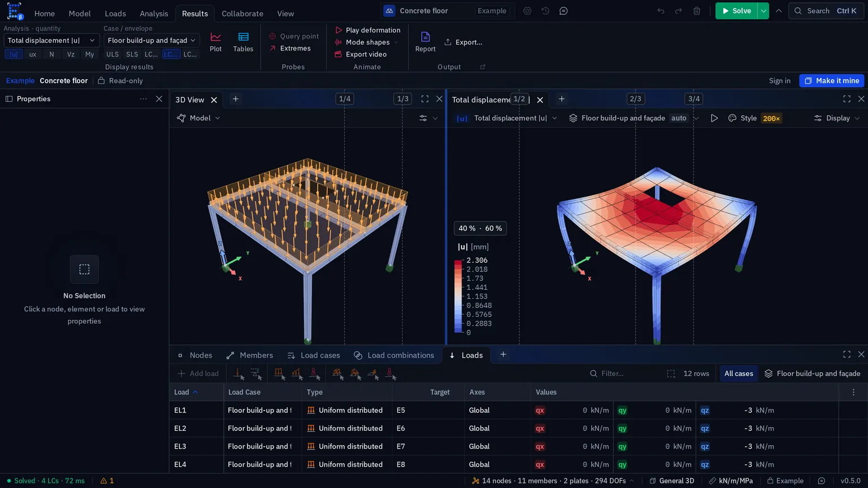Expand the Total displacement |u| quantity dropdown
This screenshot has height=488, width=868.
click(x=51, y=40)
